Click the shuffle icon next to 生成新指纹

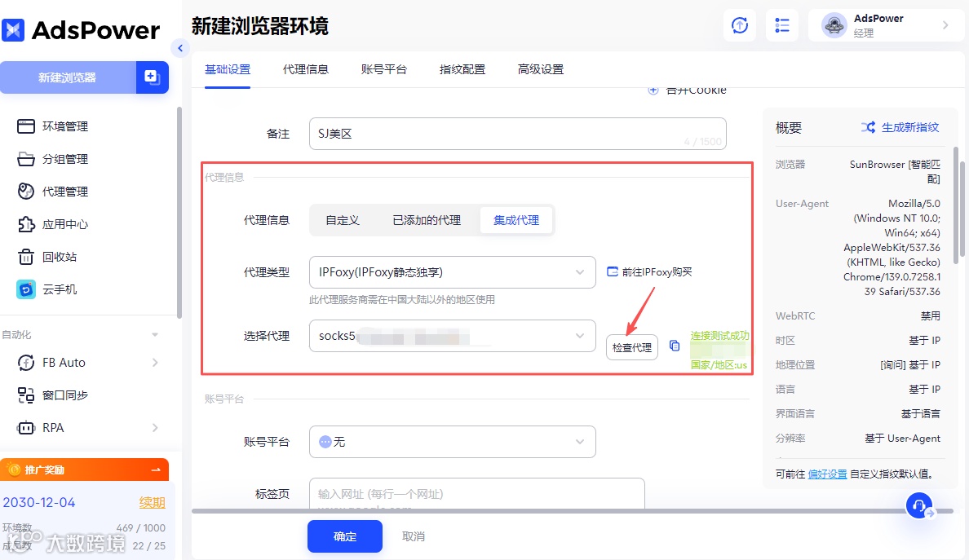[x=869, y=127]
